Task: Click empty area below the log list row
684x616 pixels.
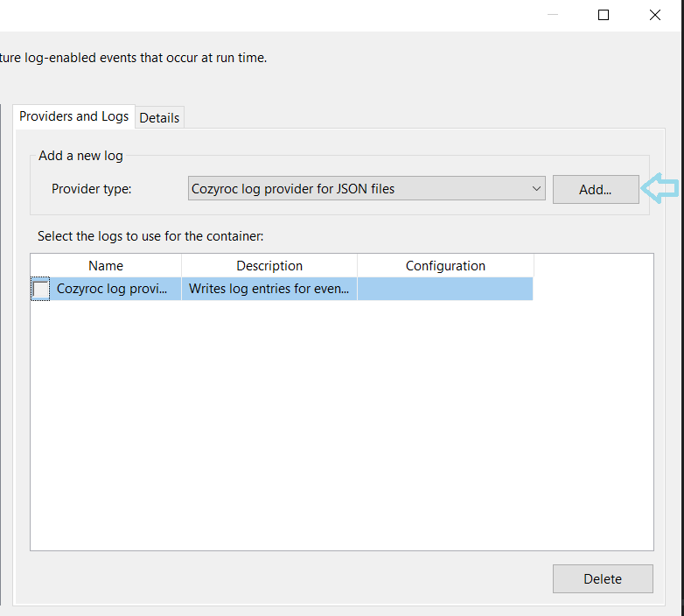Action: tap(341, 420)
